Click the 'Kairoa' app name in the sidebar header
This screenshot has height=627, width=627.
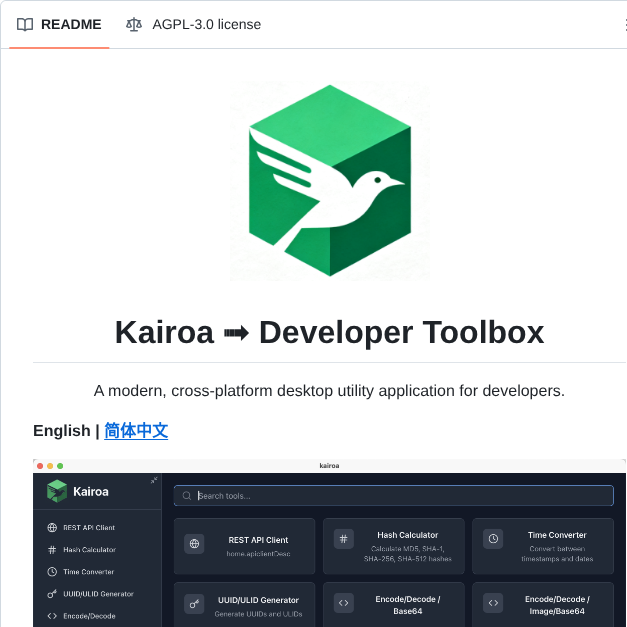tap(91, 491)
